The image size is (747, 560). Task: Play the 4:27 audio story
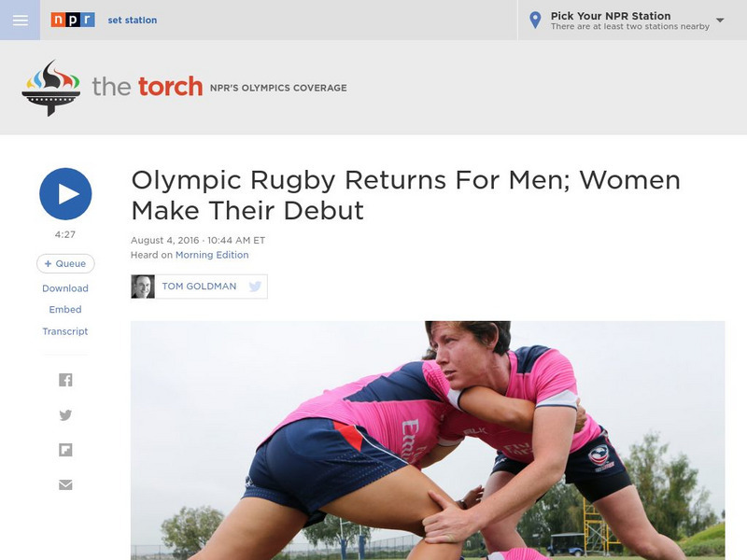click(64, 193)
